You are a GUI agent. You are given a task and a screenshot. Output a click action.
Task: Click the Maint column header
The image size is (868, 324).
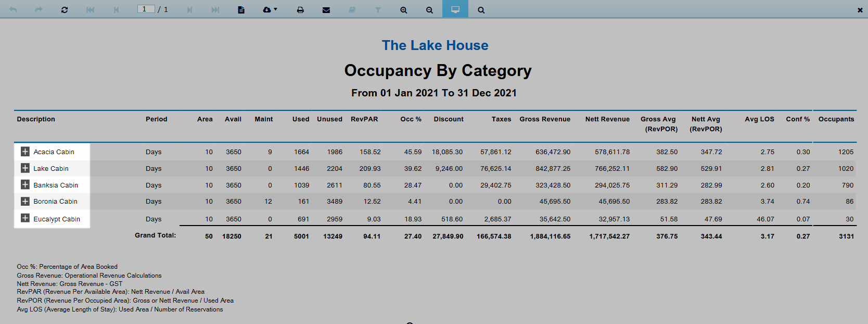tap(263, 119)
